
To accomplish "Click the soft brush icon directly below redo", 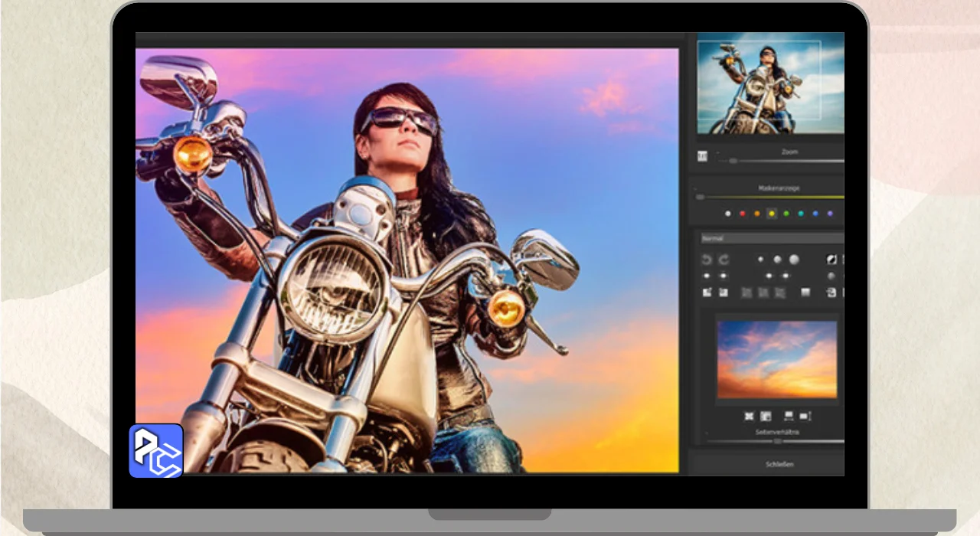I will pyautogui.click(x=724, y=276).
